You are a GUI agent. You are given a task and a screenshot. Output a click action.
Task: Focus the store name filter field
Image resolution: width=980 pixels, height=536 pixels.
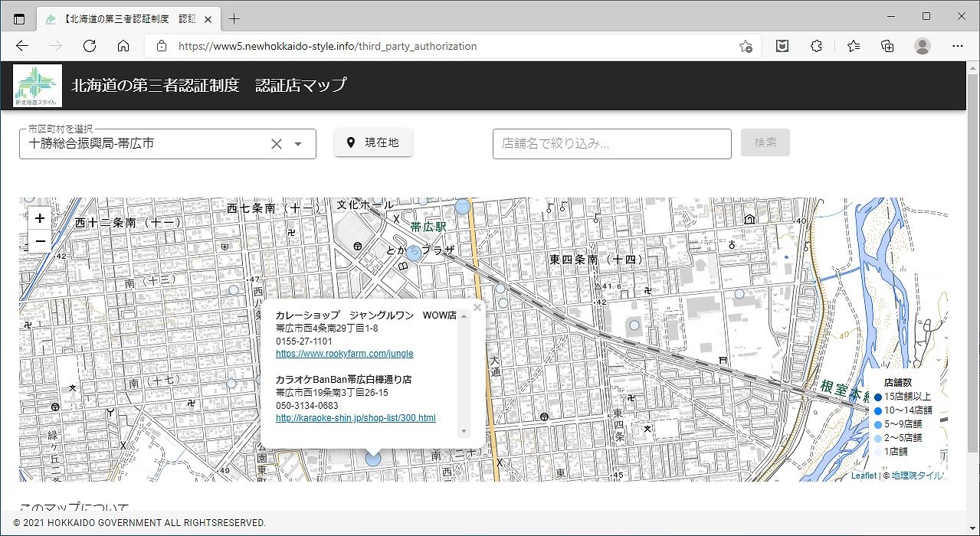[x=611, y=143]
